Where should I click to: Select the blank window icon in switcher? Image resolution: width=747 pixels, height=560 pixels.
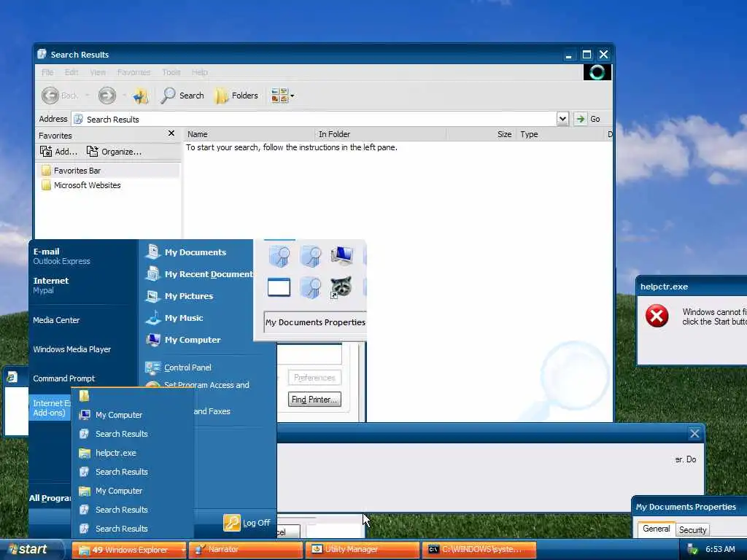tap(279, 287)
